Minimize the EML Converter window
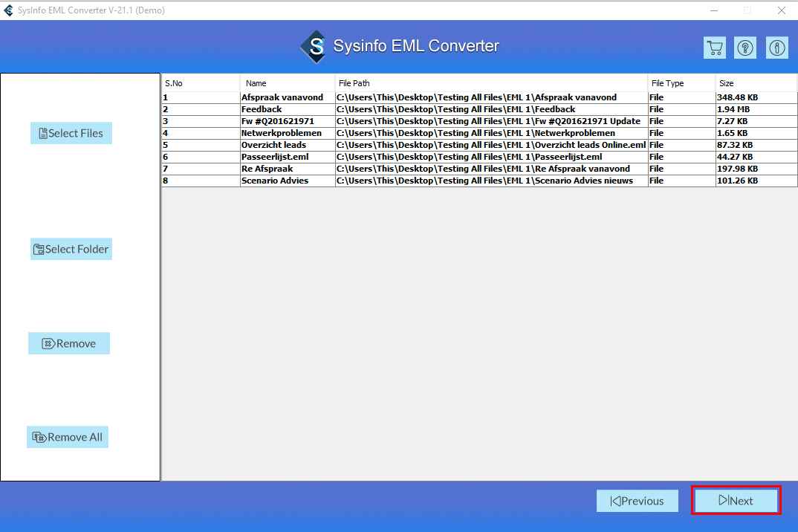Viewport: 798px width, 532px height. click(714, 10)
